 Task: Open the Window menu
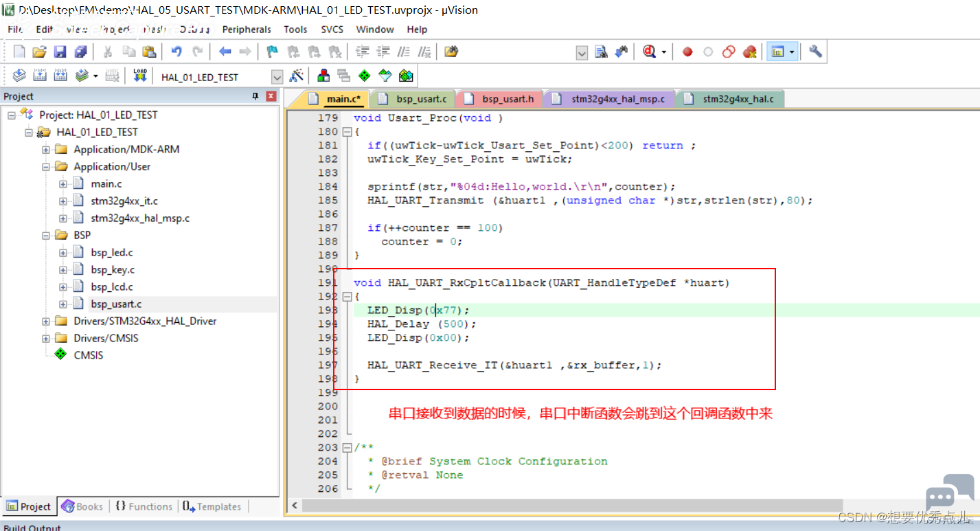[375, 30]
